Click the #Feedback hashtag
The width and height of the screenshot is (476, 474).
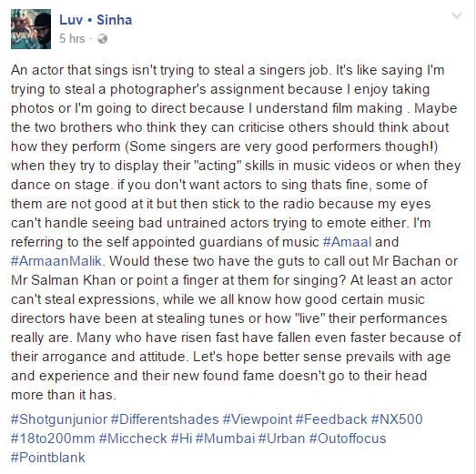pos(331,419)
